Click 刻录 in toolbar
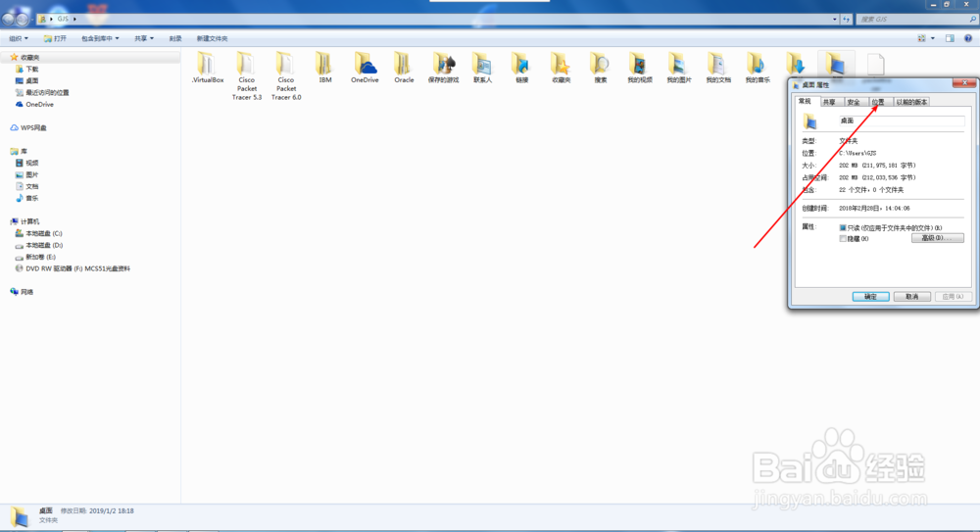Image resolution: width=980 pixels, height=532 pixels. [175, 38]
